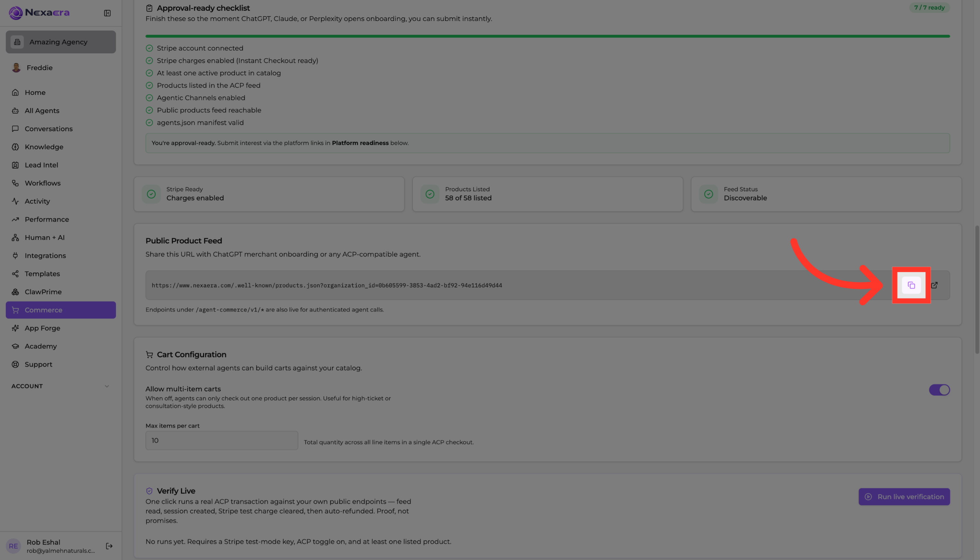Click checkmark beside Agentic Channels enabled
The image size is (980, 560).
(149, 98)
